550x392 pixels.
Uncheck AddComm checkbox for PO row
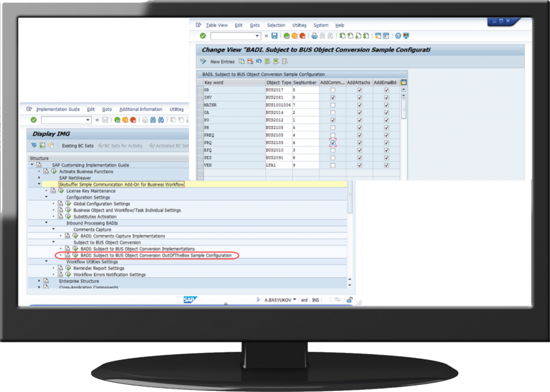pos(333,120)
